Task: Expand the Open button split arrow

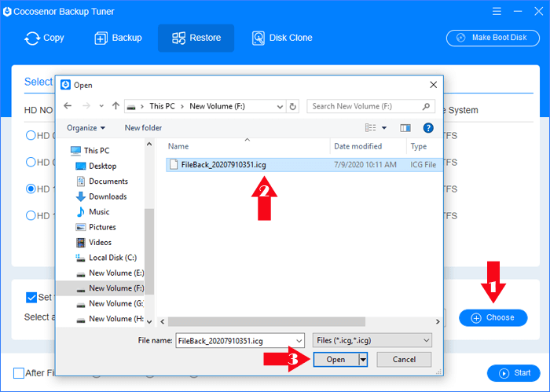Action: pyautogui.click(x=363, y=360)
